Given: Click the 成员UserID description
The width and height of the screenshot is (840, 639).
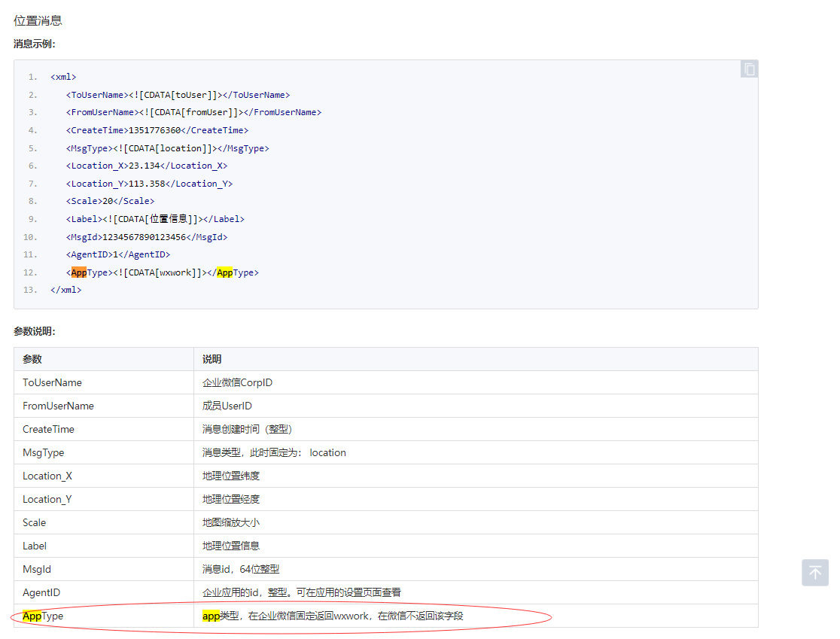Looking at the screenshot, I should pyautogui.click(x=227, y=406).
